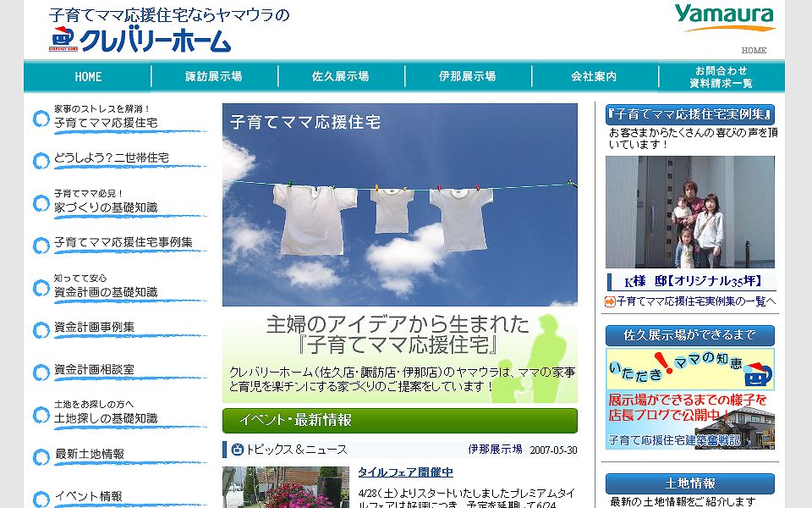The height and width of the screenshot is (508, 812).
Task: Click the orange arrow icon before 実例集の一覧へ
Action: [610, 301]
